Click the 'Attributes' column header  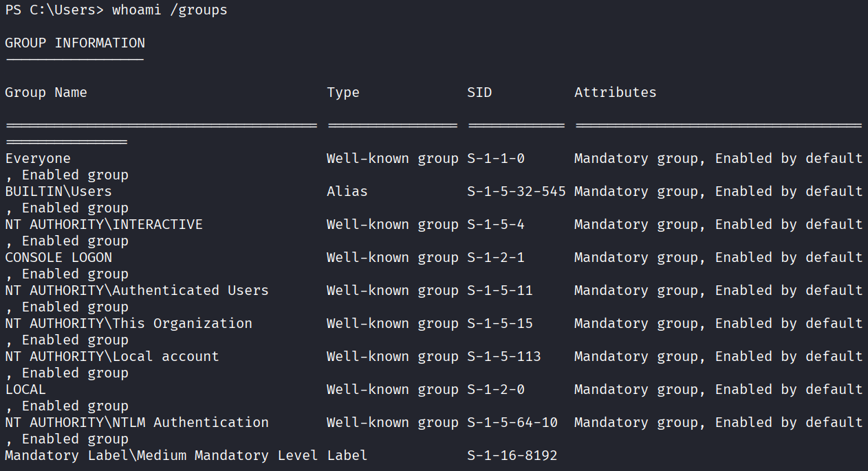coord(616,93)
